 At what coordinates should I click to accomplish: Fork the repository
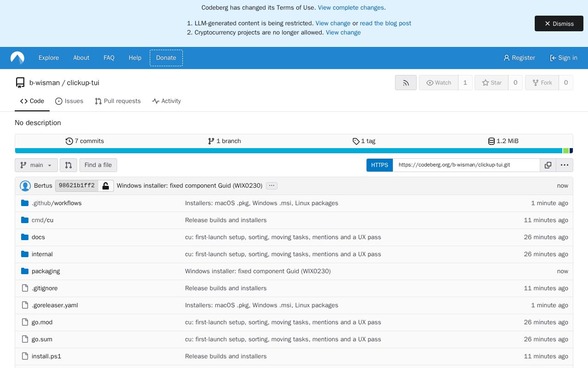(542, 83)
